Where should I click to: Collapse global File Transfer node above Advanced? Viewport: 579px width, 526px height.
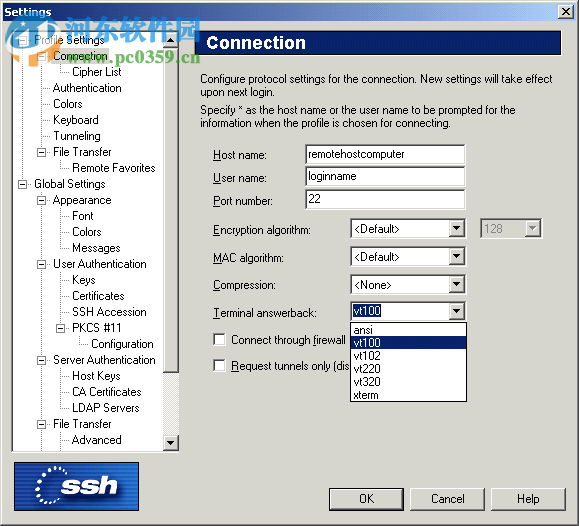tap(42, 424)
